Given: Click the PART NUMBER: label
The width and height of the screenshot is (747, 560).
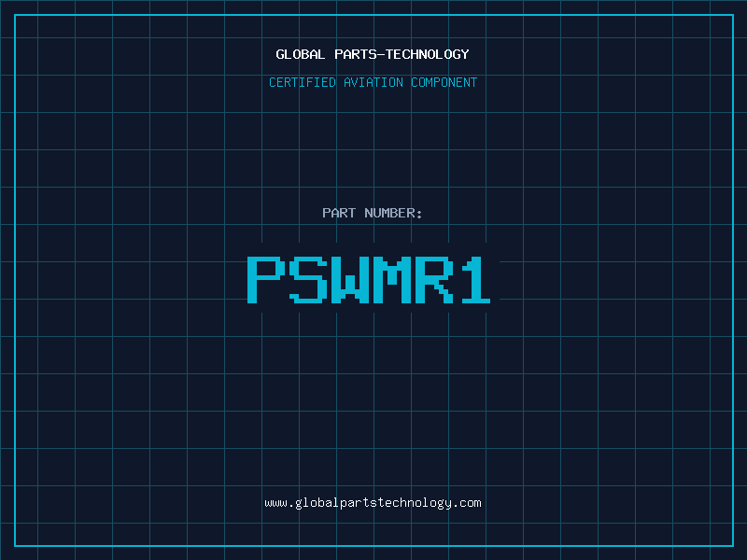Looking at the screenshot, I should pyautogui.click(x=372, y=213).
